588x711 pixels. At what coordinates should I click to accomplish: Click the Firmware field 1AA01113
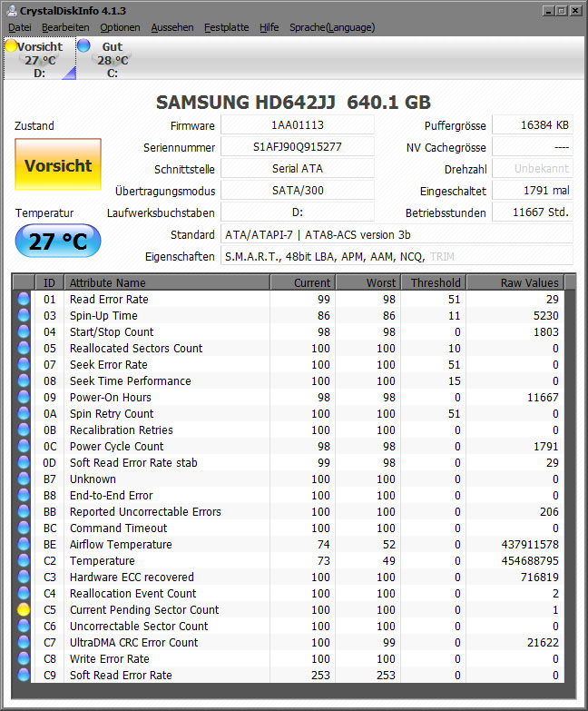coord(297,125)
